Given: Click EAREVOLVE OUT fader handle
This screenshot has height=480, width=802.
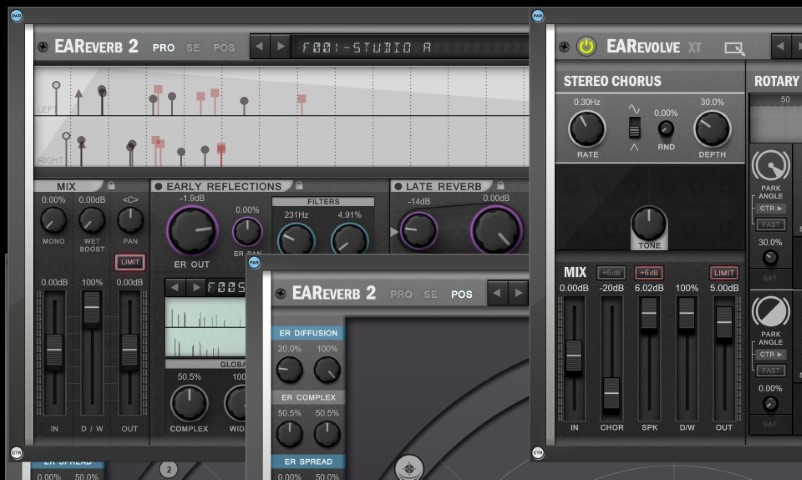Looking at the screenshot, I should point(724,322).
